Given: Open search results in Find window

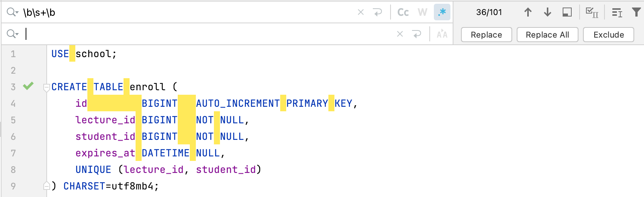Looking at the screenshot, I should point(567,12).
